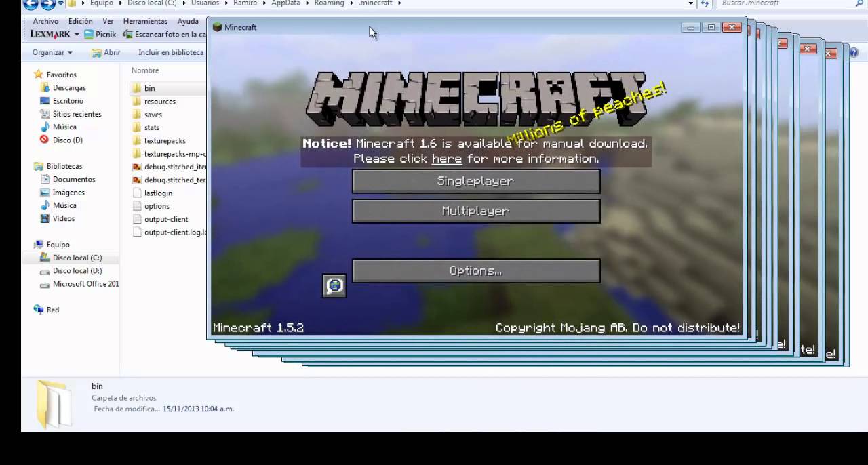
Task: Click the Explorer forward arrow button
Action: (x=47, y=3)
